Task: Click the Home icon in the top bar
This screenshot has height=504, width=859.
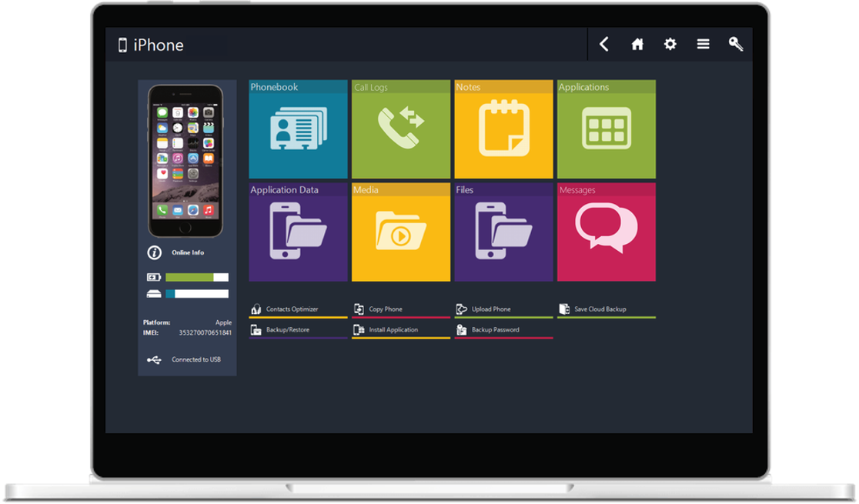Action: click(x=637, y=44)
